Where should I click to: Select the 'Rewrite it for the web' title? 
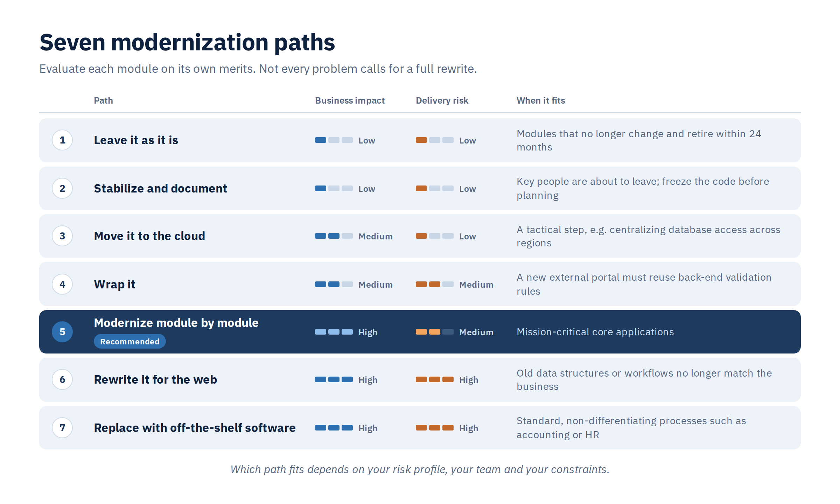pos(155,380)
